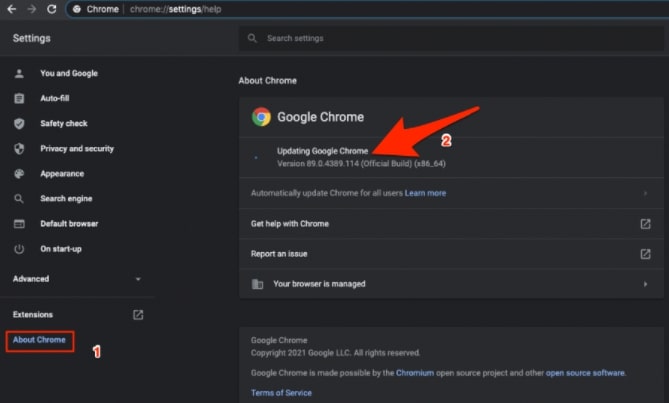This screenshot has height=403, width=669.
Task: Click the About Chrome page heading
Action: (x=268, y=81)
